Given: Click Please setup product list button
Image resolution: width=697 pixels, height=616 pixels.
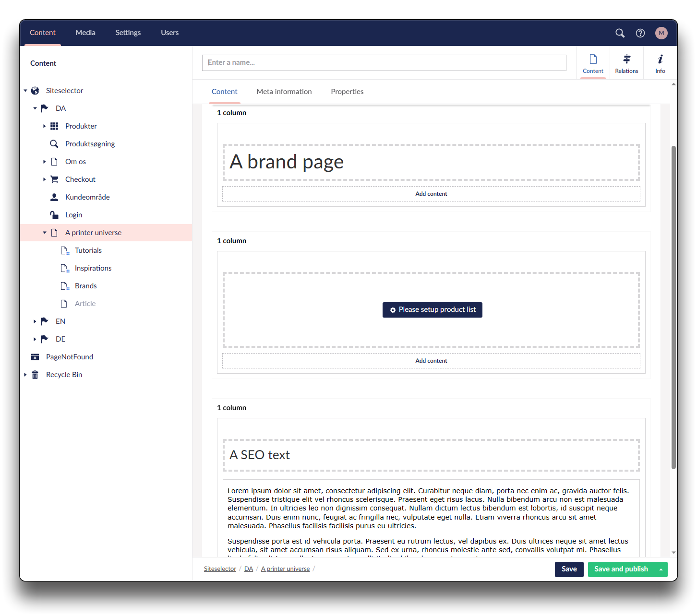Looking at the screenshot, I should point(432,310).
